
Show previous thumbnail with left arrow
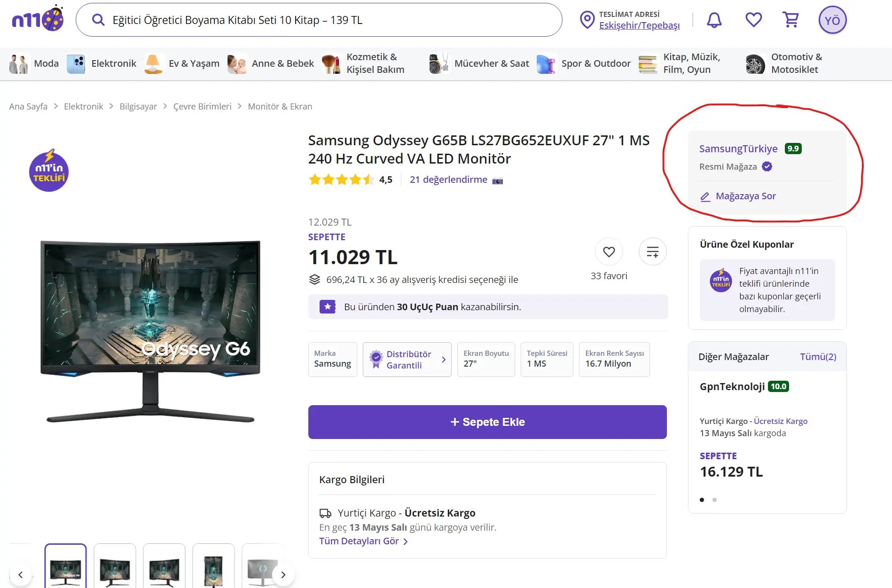coord(20,574)
